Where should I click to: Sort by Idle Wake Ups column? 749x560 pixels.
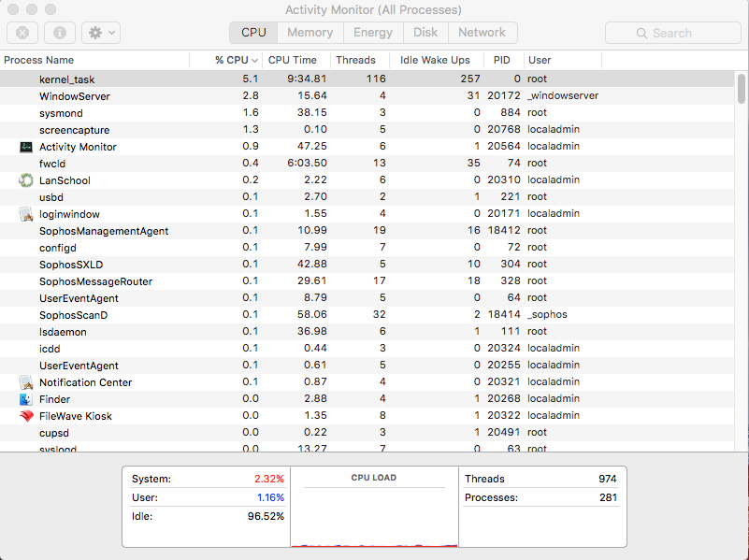pos(437,60)
